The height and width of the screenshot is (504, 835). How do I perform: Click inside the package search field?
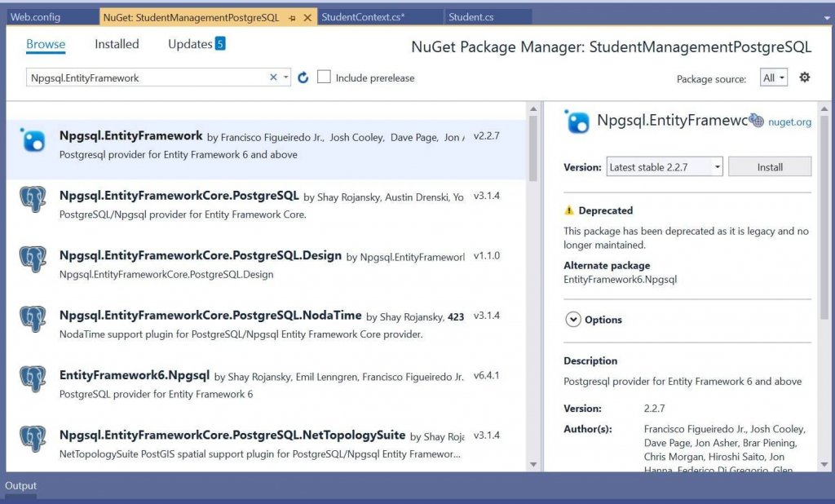click(147, 76)
